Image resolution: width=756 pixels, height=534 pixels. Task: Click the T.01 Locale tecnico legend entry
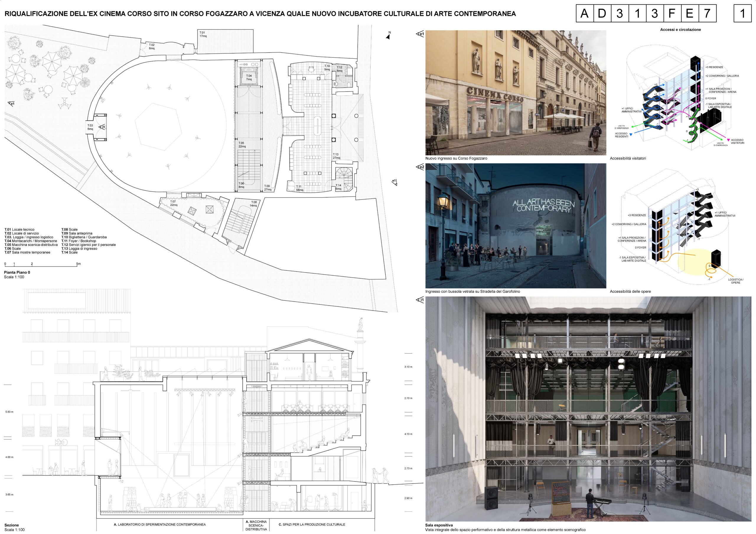tap(19, 229)
